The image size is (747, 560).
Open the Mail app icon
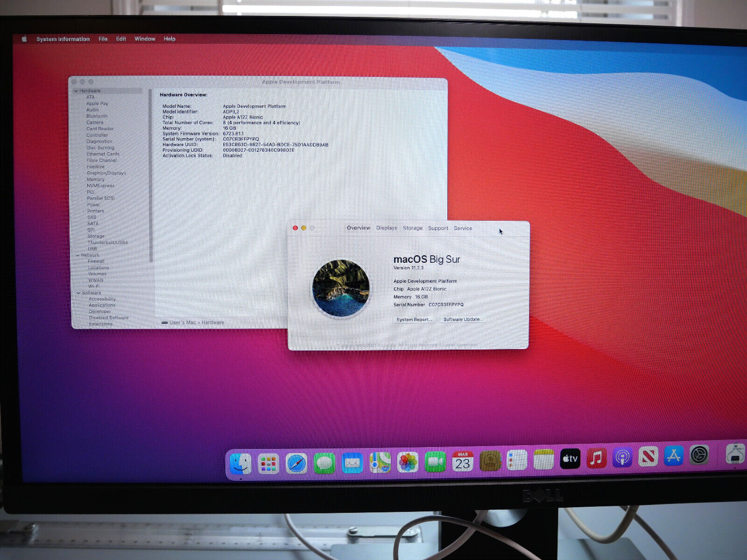[x=352, y=463]
